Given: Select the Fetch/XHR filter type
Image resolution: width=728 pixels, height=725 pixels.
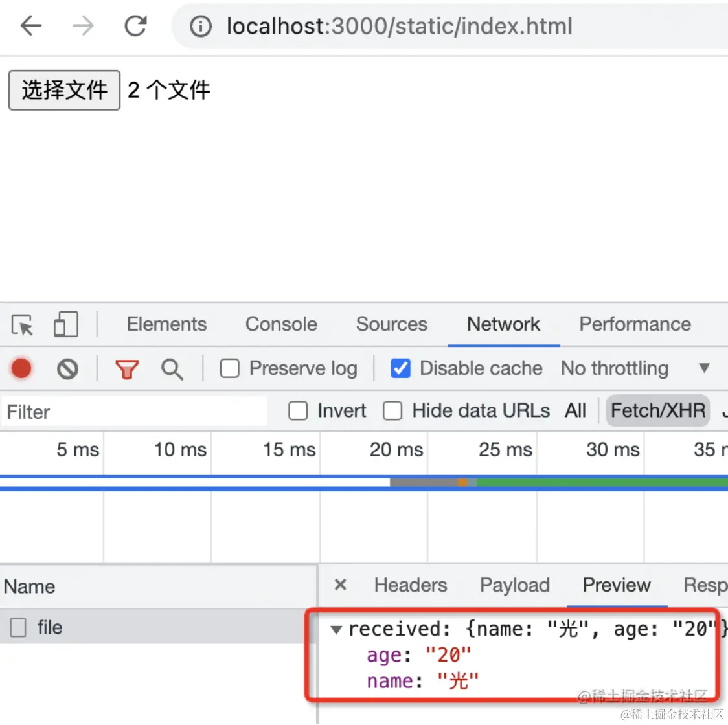Looking at the screenshot, I should (657, 411).
